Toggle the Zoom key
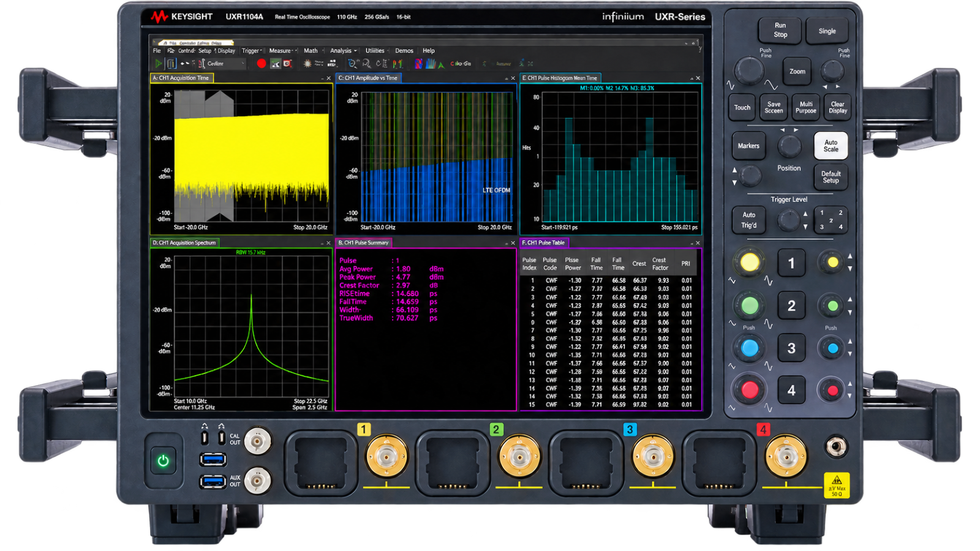This screenshot has width=980, height=551. [797, 72]
